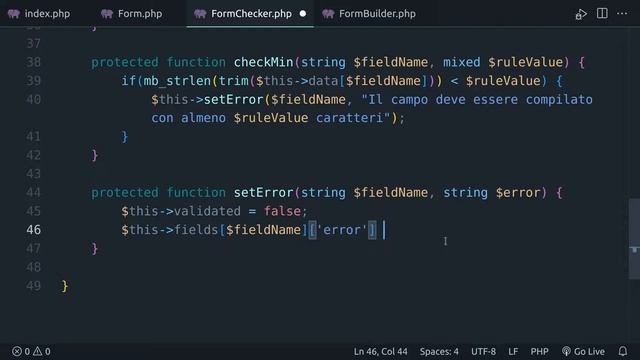This screenshot has height=360, width=640.
Task: Click the unsaved dot on FormChecker.php tab
Action: 303,13
